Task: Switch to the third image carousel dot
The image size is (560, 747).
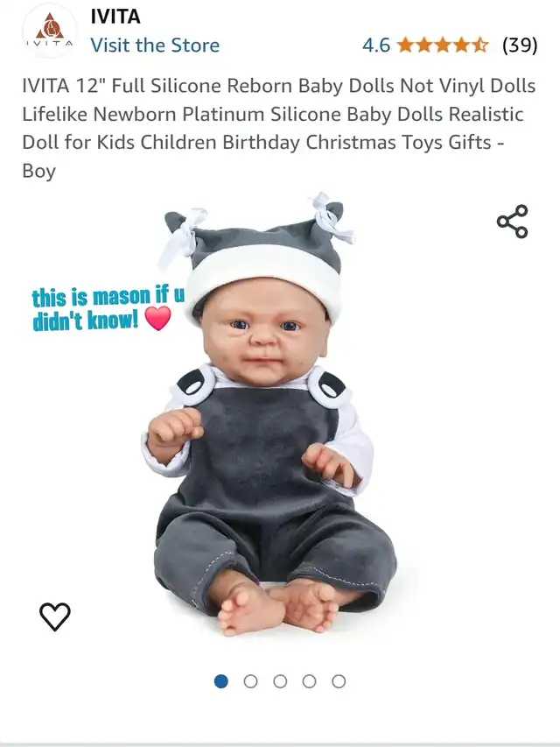Action: click(280, 681)
